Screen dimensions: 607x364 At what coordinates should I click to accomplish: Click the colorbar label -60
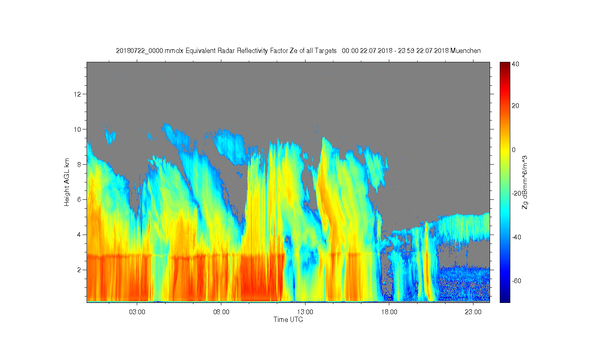click(516, 281)
